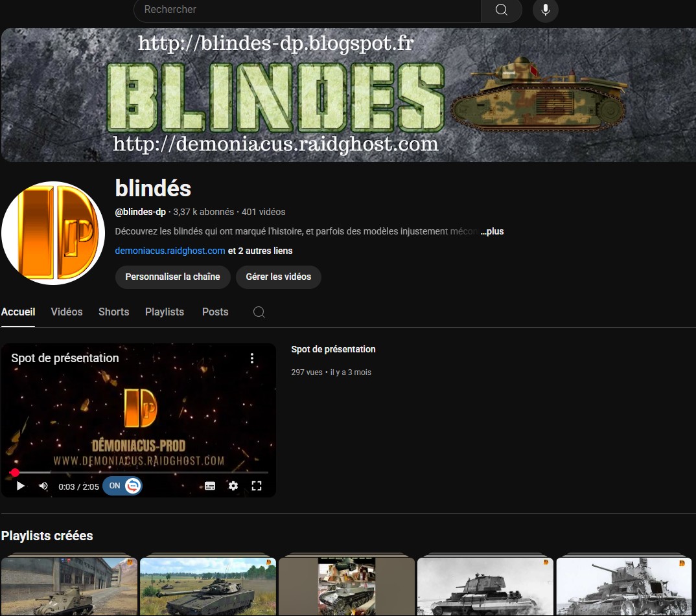Screen dimensions: 696x616
Task: Open the player settings gear
Action: [x=233, y=486]
